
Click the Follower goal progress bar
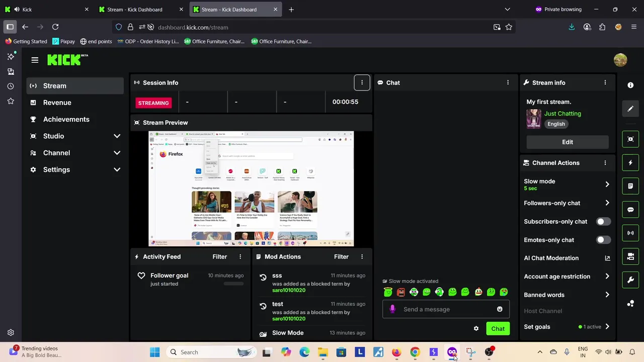click(233, 284)
